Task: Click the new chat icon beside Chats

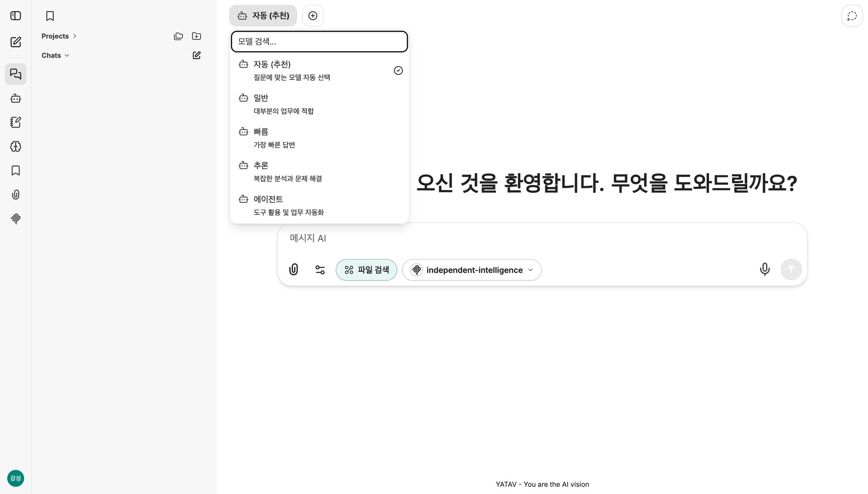Action: pyautogui.click(x=197, y=55)
